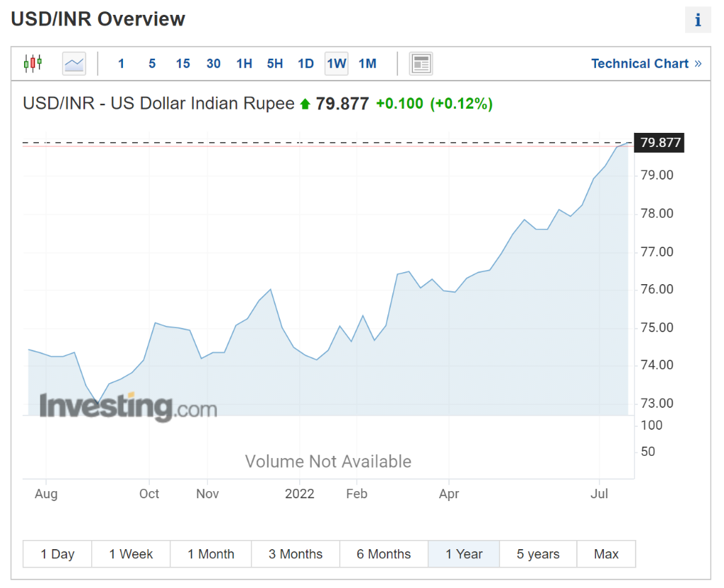Choose the 30 minute interval

click(x=214, y=64)
